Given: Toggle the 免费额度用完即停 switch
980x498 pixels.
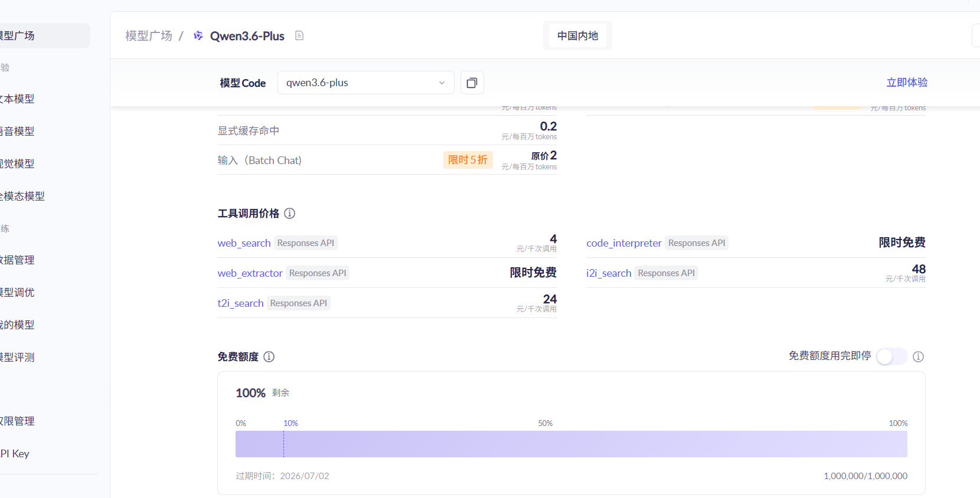Looking at the screenshot, I should 892,356.
